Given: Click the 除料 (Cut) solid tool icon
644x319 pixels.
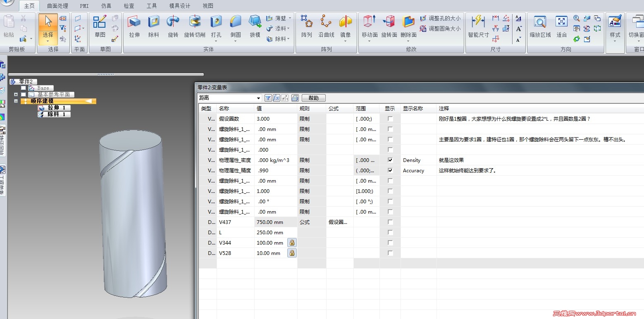Looking at the screenshot, I should coord(154,27).
